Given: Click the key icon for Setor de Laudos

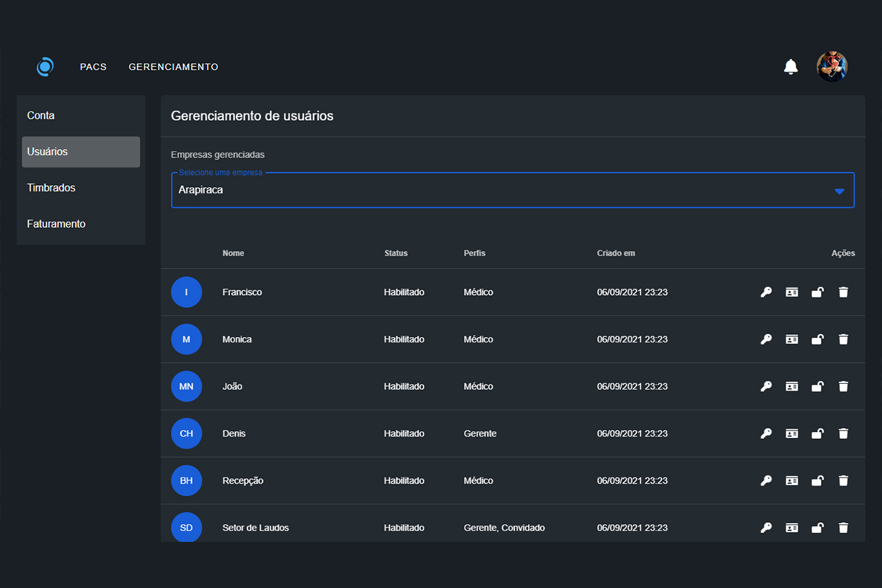Looking at the screenshot, I should tap(766, 528).
